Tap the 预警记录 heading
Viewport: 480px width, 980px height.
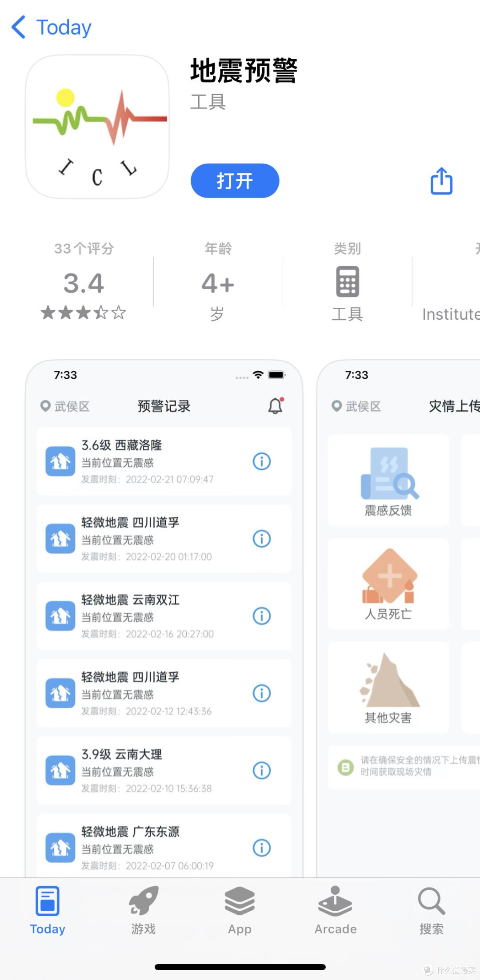(164, 406)
